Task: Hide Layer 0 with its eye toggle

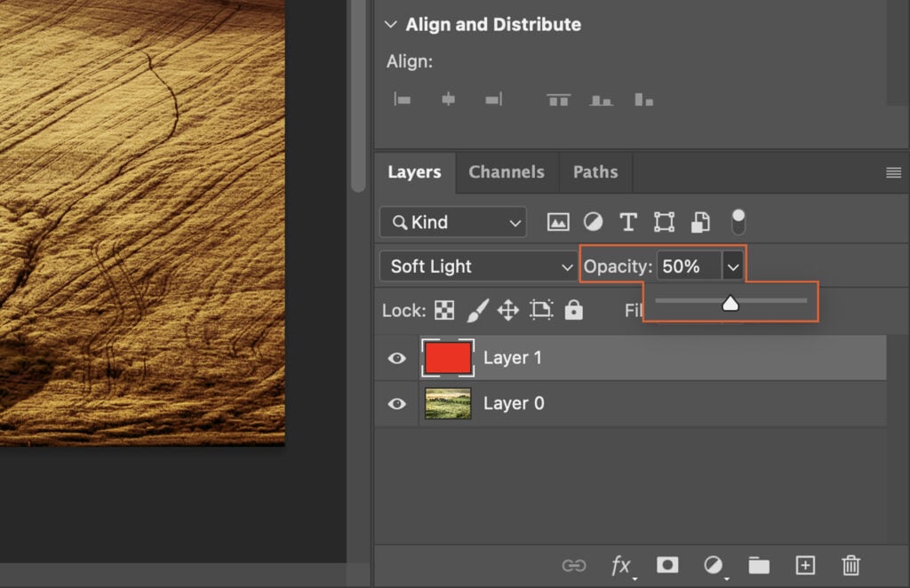Action: click(395, 403)
